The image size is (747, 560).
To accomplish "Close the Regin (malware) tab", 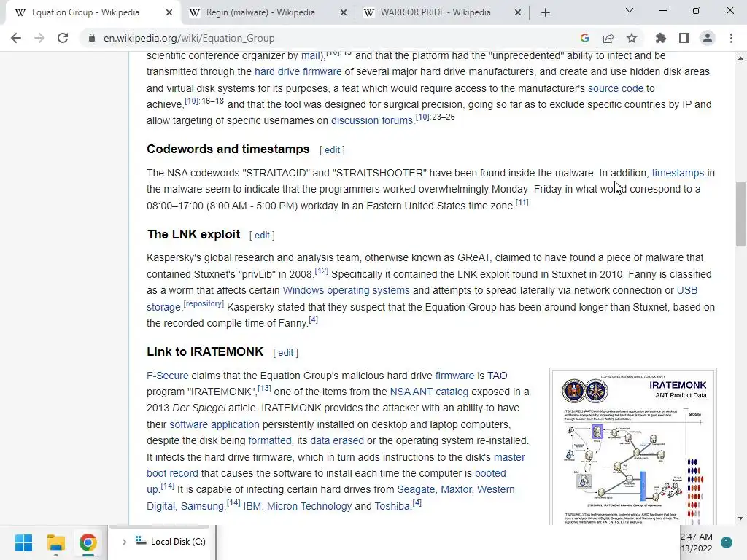I will [344, 12].
